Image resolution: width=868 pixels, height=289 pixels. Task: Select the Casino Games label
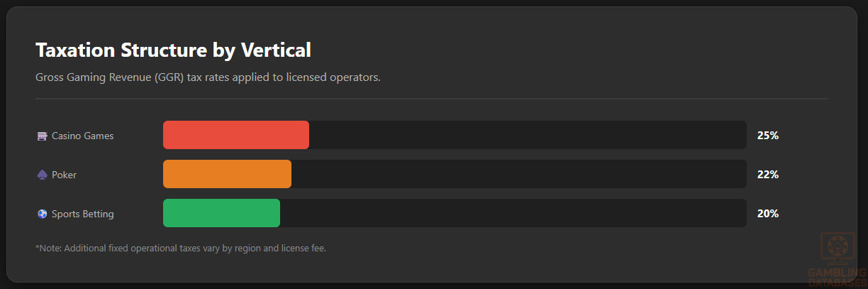[x=82, y=136]
